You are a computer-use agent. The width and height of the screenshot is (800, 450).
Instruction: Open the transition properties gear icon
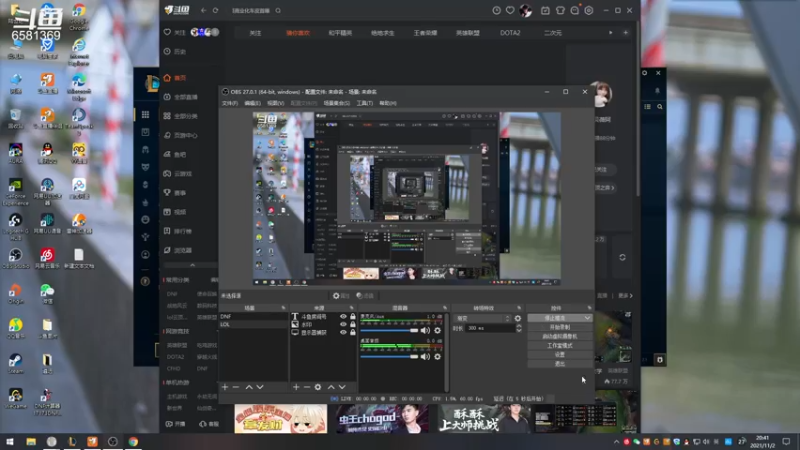tap(518, 318)
